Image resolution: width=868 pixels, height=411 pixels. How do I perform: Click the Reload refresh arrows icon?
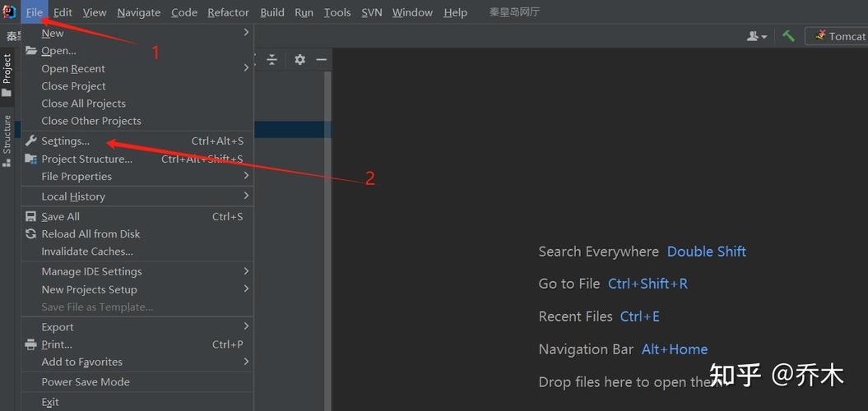coord(31,234)
